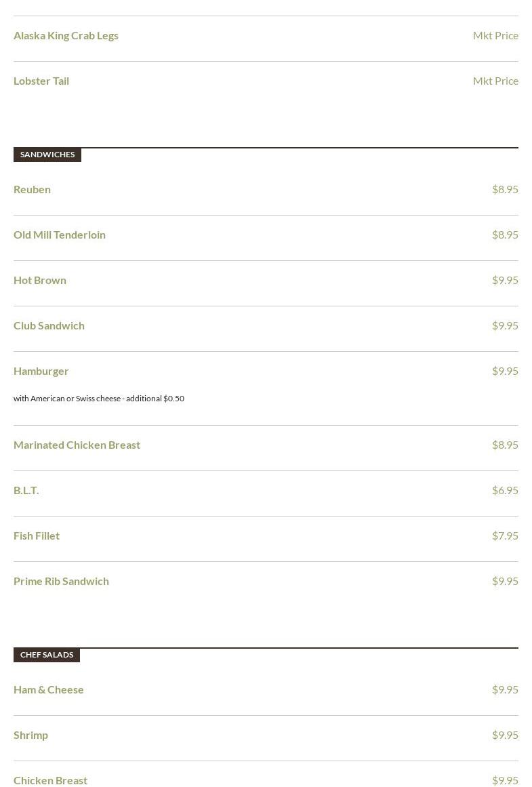Choose the Prime Rib Sandwich

click(61, 581)
